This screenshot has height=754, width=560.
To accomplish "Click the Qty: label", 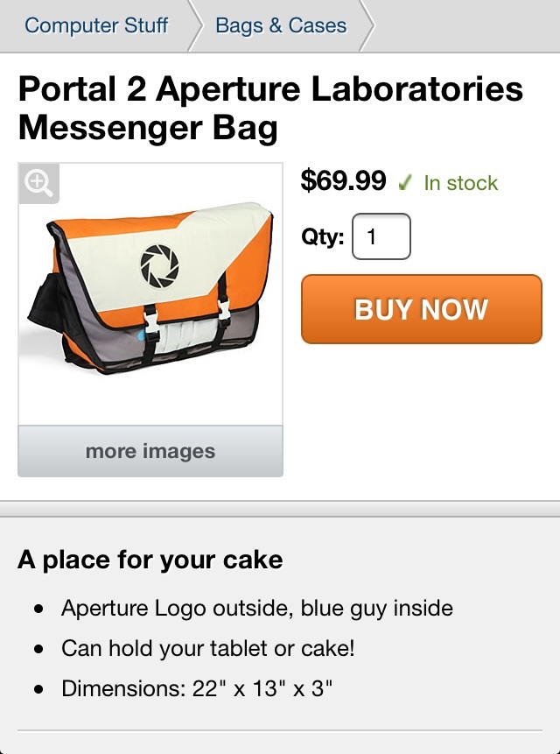I will tap(323, 236).
